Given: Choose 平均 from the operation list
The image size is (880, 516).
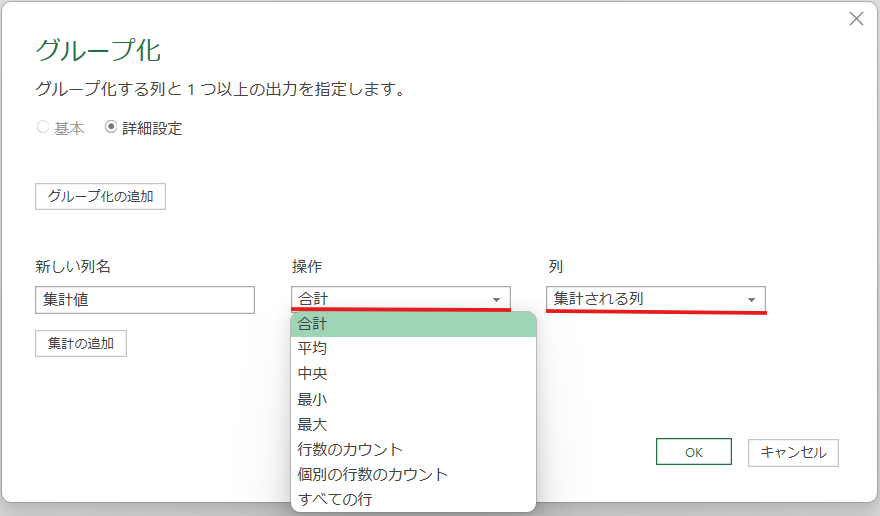Looking at the screenshot, I should [414, 349].
